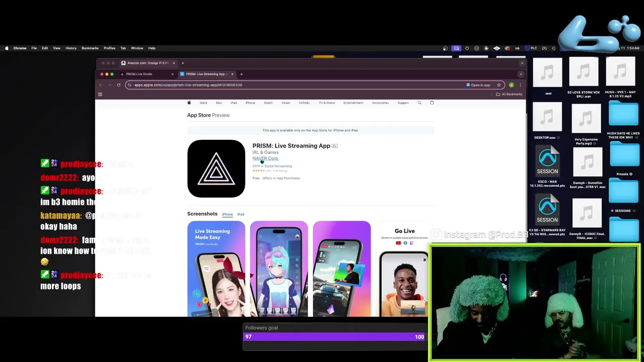Expand tab search dropdown in background Amazon window

pos(522,63)
